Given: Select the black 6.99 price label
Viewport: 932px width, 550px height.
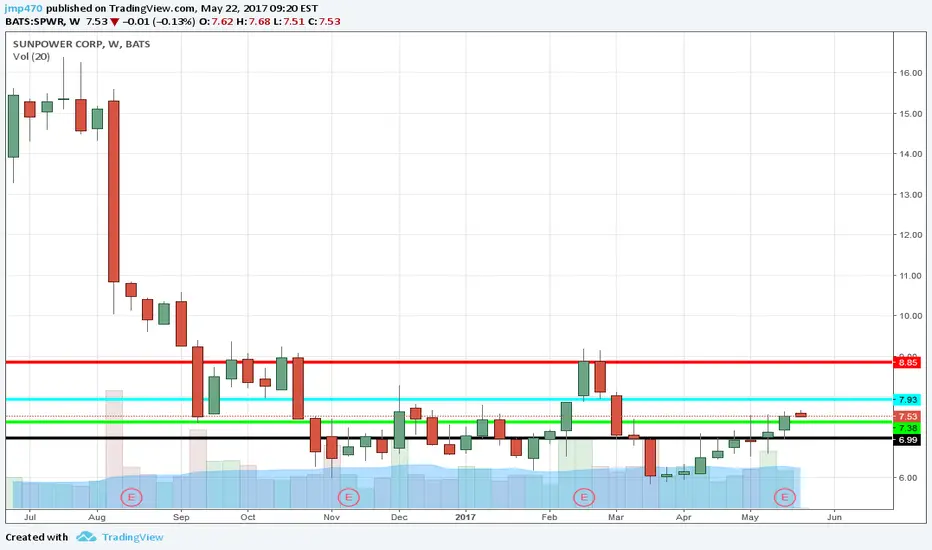Looking at the screenshot, I should [x=907, y=439].
